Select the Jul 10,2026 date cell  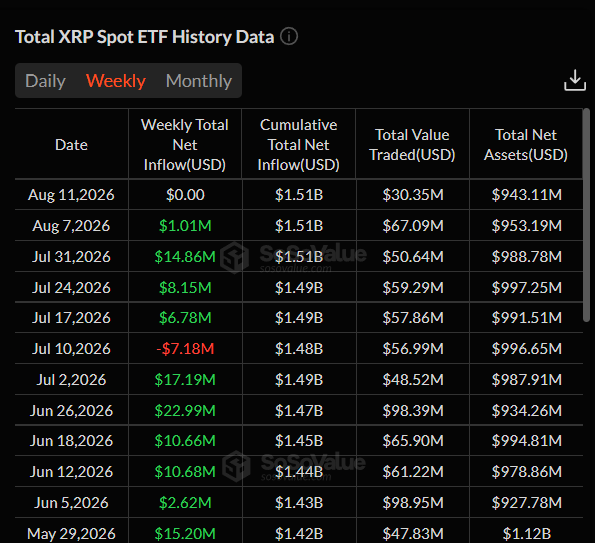coord(71,349)
